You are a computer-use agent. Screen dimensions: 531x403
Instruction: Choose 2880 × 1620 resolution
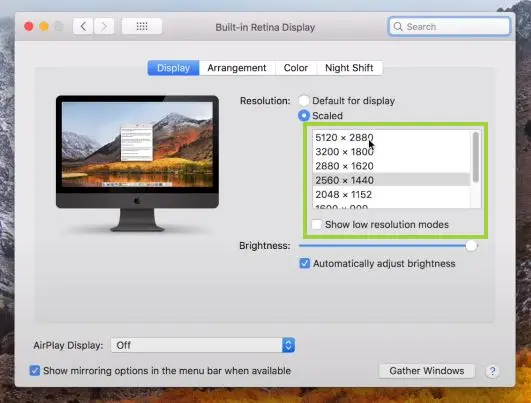click(391, 166)
